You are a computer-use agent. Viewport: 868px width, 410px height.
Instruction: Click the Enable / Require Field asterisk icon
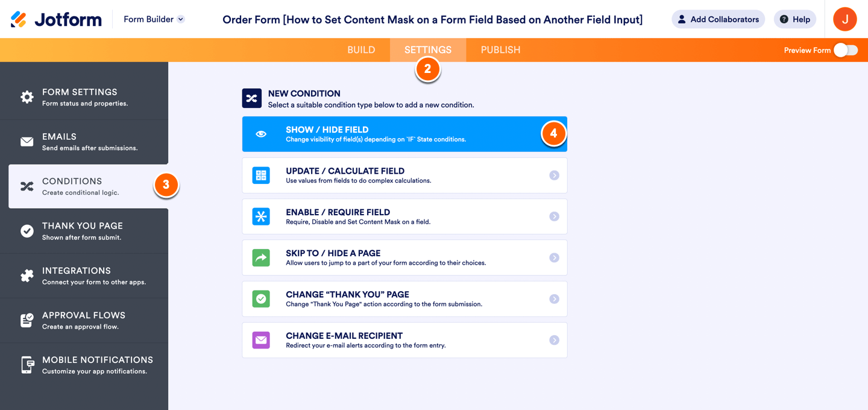point(261,216)
